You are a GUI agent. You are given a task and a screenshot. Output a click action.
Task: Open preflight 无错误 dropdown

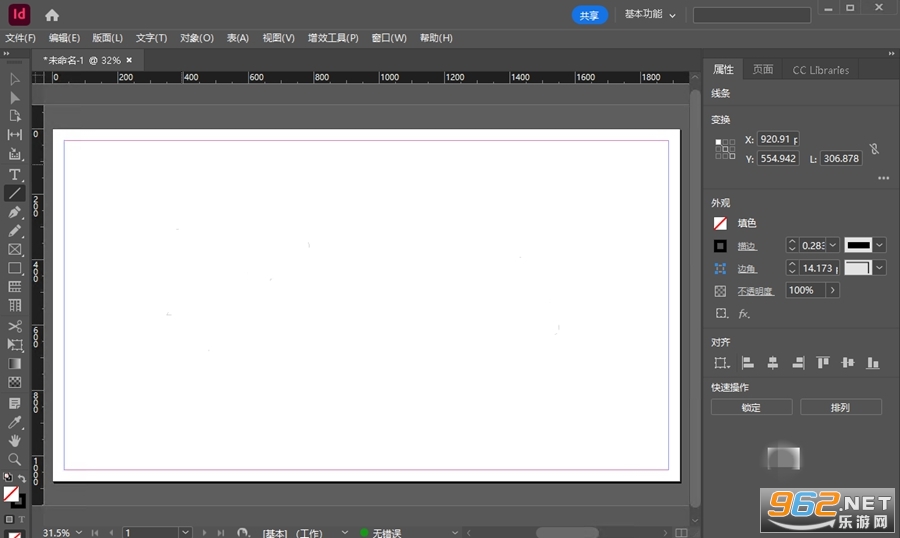[x=455, y=533]
